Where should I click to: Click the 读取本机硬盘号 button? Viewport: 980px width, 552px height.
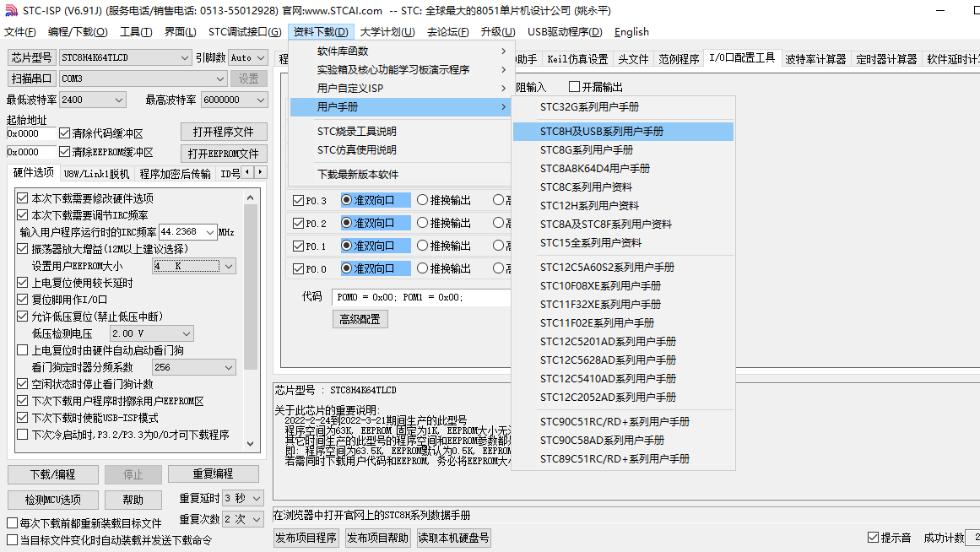coord(453,538)
